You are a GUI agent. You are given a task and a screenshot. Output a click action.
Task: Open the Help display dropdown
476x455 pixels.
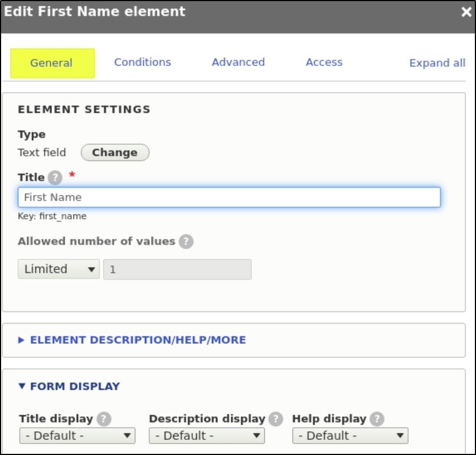(350, 436)
